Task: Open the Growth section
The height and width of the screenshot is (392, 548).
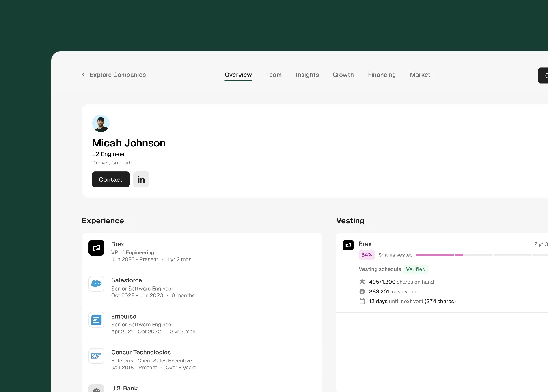Action: click(x=343, y=75)
